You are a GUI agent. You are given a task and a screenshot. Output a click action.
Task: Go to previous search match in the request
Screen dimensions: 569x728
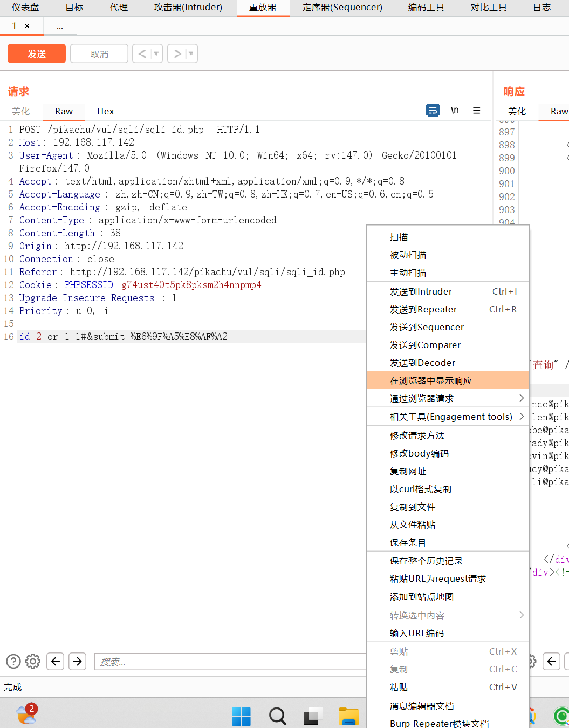pyautogui.click(x=56, y=661)
